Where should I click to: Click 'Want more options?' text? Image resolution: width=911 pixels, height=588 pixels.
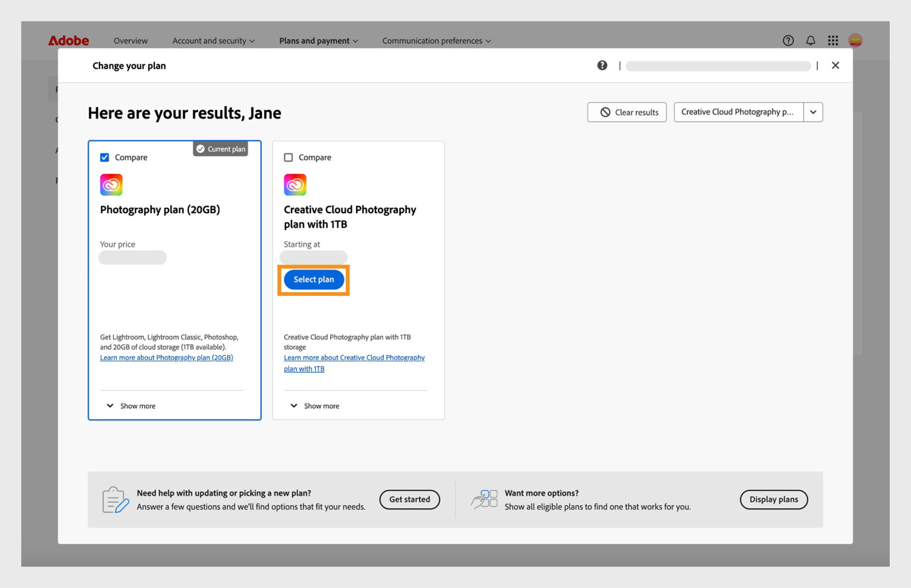point(541,493)
